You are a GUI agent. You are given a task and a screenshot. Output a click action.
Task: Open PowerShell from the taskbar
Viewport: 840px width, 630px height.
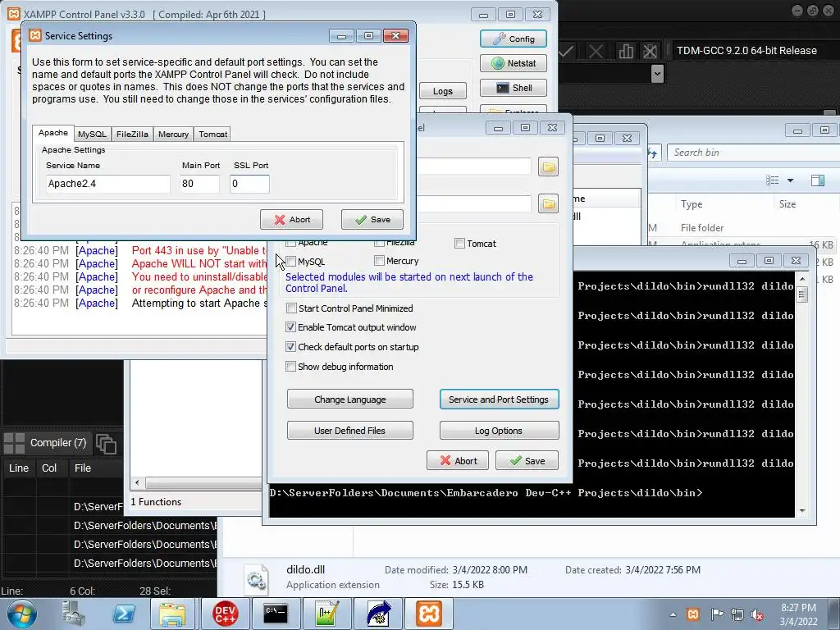tap(123, 614)
